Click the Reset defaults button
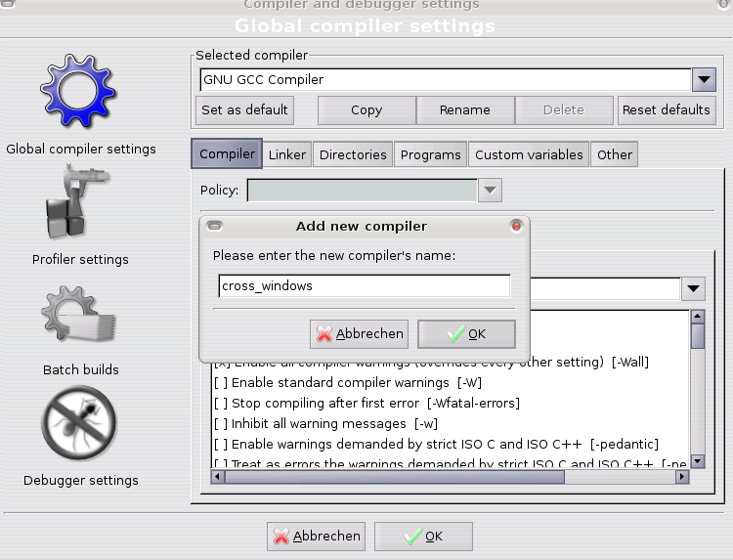Viewport: 733px width, 560px height. pyautogui.click(x=667, y=110)
